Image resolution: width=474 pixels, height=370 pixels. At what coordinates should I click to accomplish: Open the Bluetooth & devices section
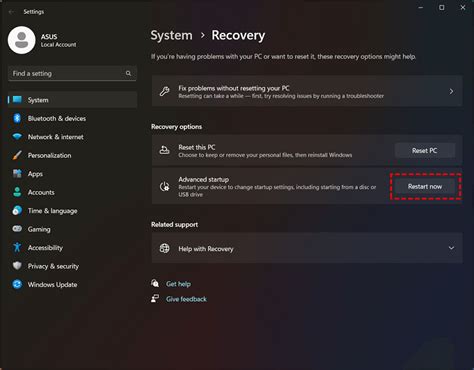click(72, 118)
